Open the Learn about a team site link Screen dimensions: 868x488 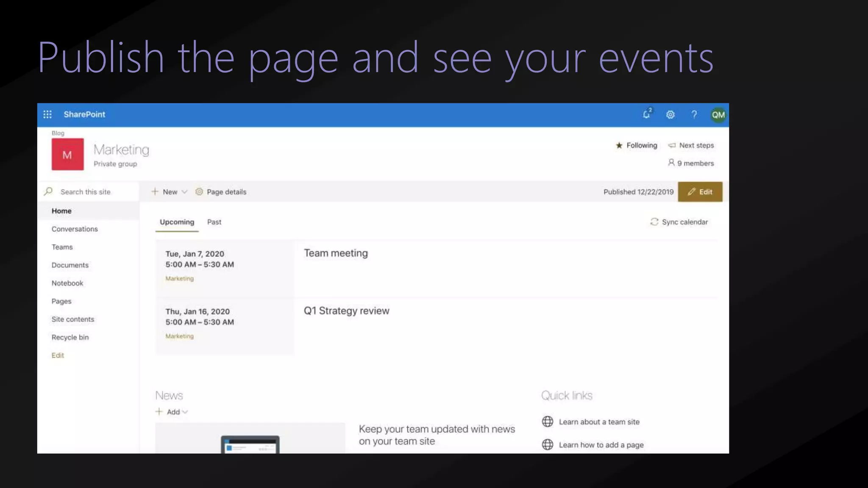click(599, 421)
